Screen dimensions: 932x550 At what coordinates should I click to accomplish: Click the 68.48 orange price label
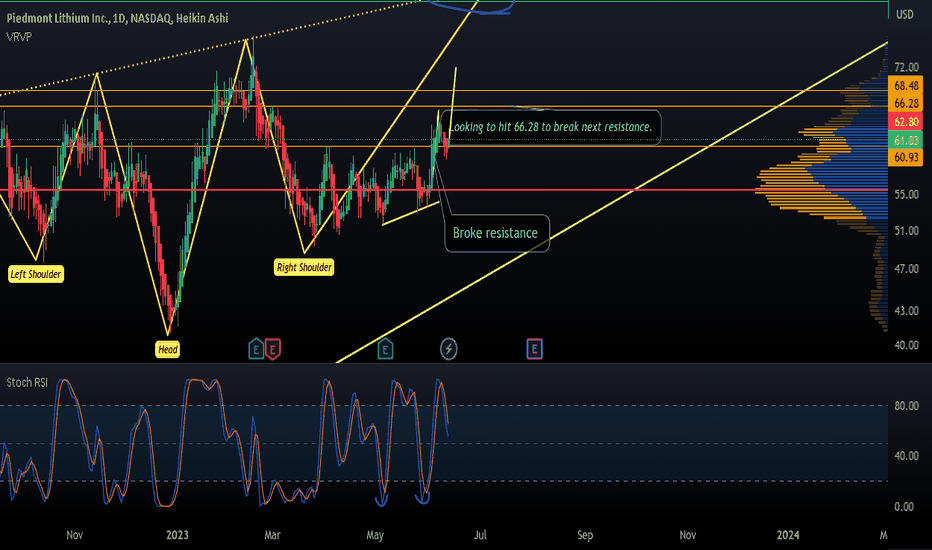906,85
